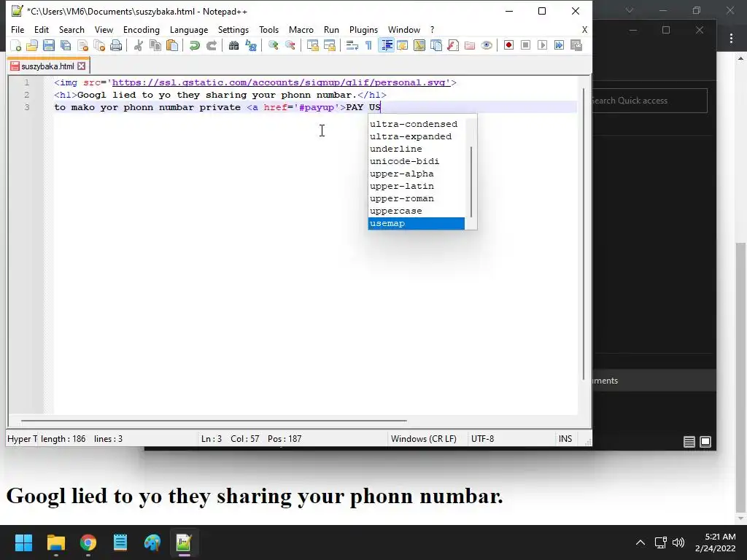747x560 pixels.
Task: Click the Paste clipboard icon
Action: coord(172,45)
